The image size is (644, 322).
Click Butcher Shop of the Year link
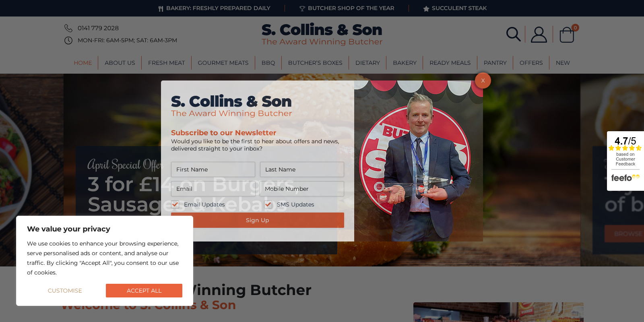[x=351, y=8]
